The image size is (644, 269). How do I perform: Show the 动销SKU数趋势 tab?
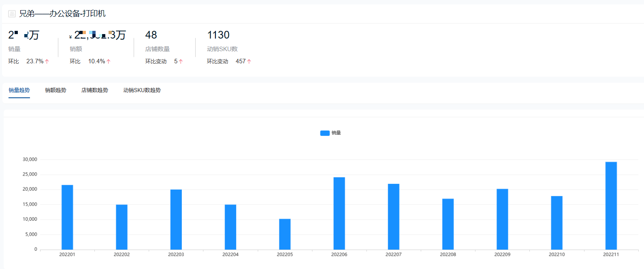coord(142,90)
